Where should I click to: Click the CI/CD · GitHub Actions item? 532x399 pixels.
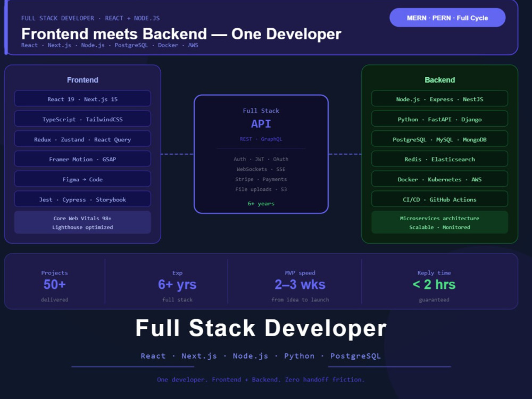click(x=440, y=199)
